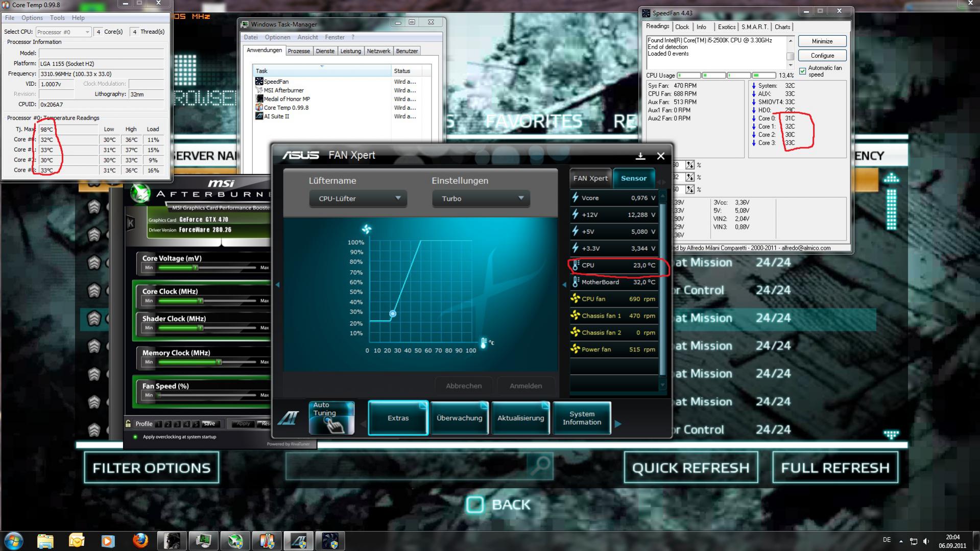Open Windows Media Player taskbar icon

tap(108, 540)
